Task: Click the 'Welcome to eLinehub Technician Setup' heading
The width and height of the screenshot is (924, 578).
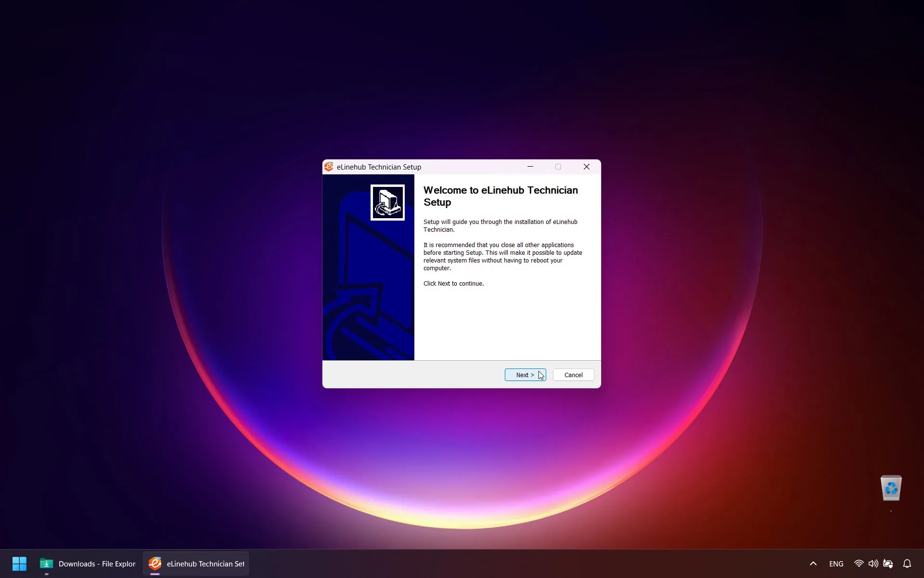Action: [500, 196]
